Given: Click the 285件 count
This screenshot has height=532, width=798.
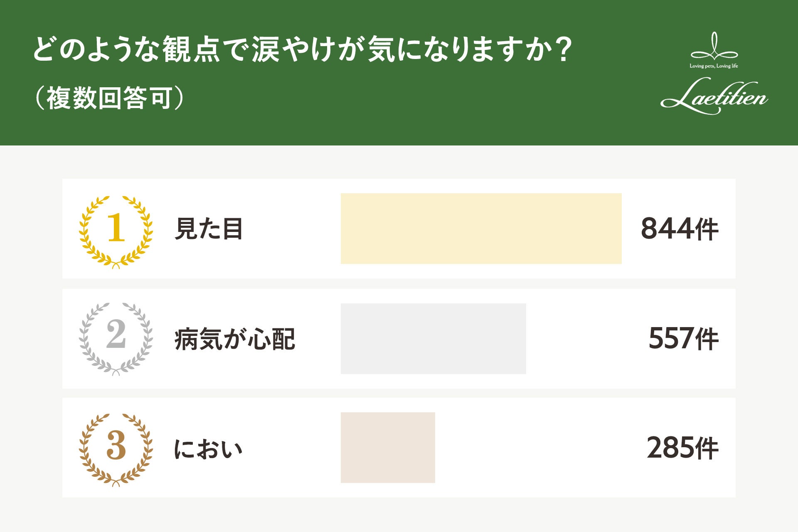Looking at the screenshot, I should 682,448.
